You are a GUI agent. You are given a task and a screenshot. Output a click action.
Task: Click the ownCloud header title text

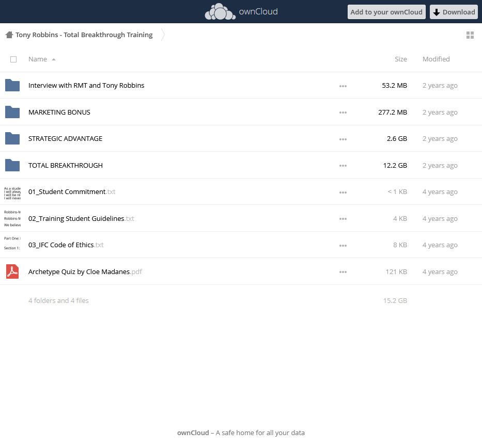point(258,12)
